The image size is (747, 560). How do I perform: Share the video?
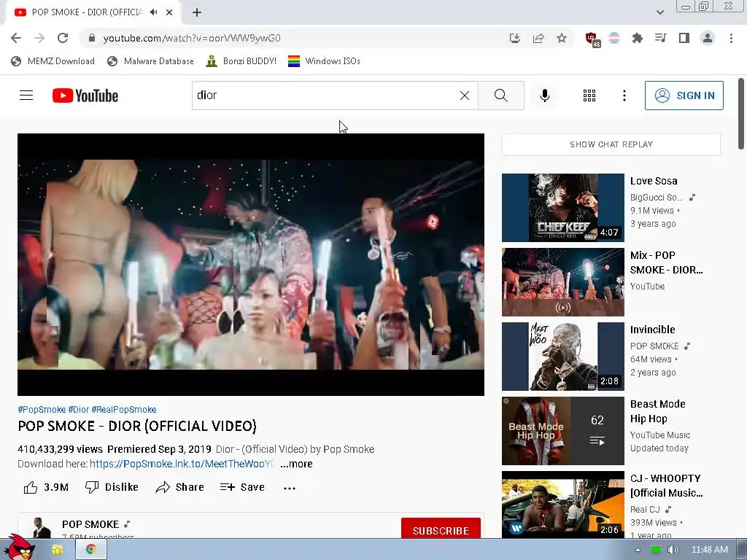[179, 487]
